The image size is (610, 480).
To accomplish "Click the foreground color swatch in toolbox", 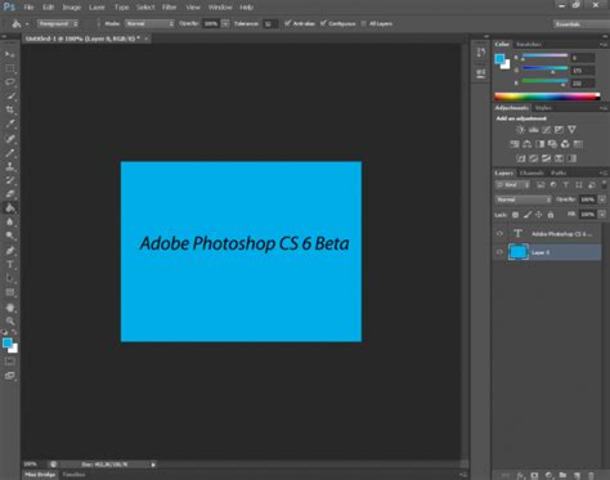I will (7, 343).
